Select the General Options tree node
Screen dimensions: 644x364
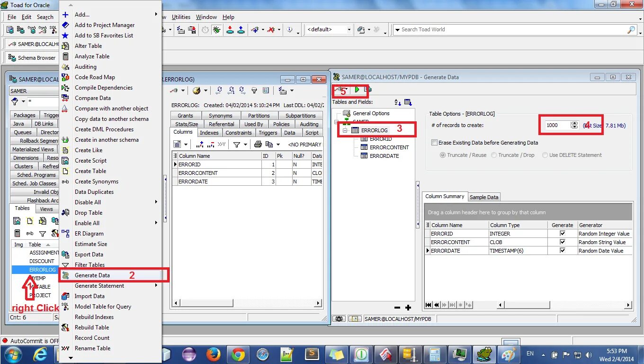pyautogui.click(x=371, y=113)
